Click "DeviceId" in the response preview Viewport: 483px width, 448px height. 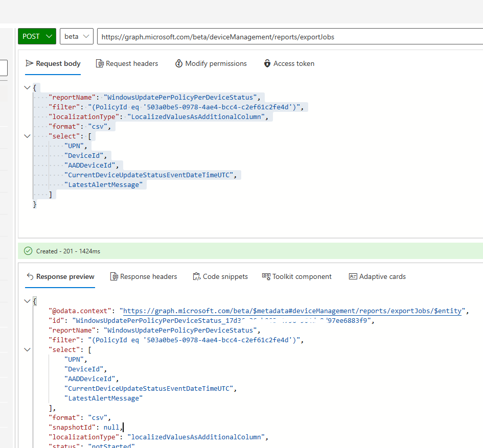pyautogui.click(x=84, y=369)
